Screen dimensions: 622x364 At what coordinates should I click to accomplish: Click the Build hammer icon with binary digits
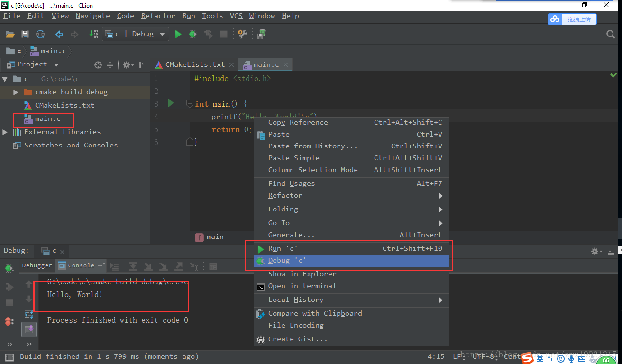point(93,34)
